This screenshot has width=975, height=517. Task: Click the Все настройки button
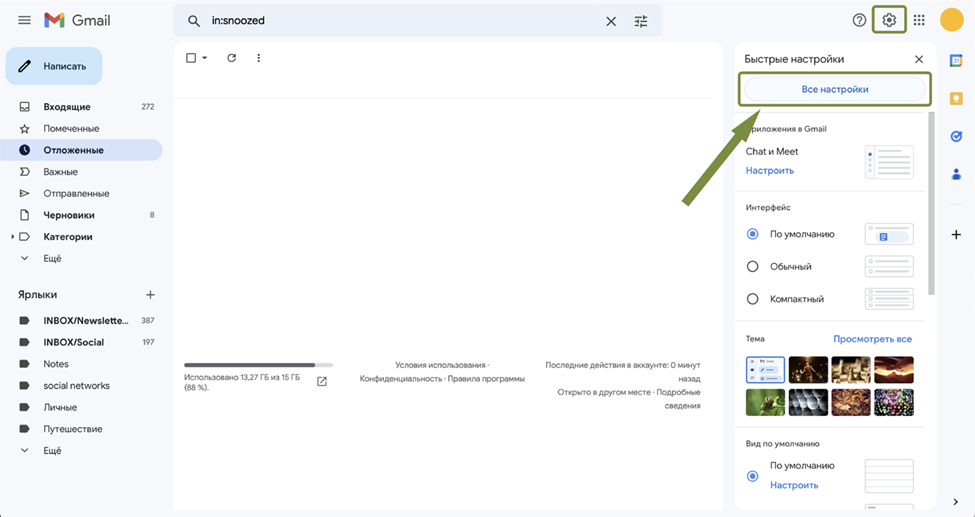834,90
